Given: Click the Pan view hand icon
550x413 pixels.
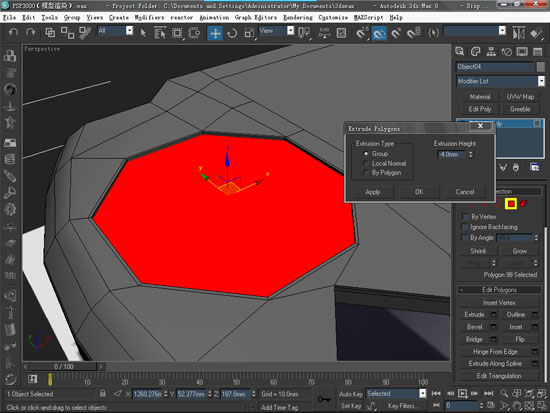Looking at the screenshot, I should (516, 406).
